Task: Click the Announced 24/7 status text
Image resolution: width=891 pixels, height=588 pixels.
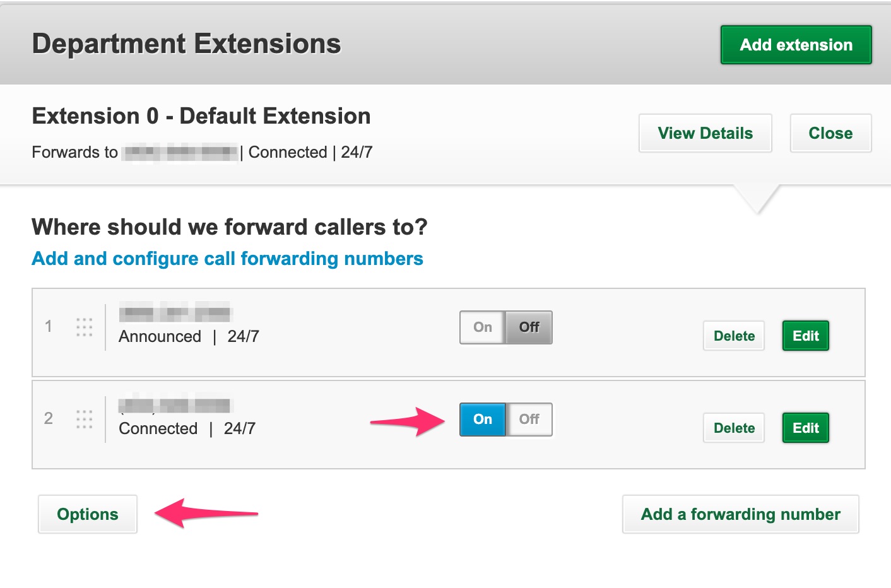Action: [189, 336]
